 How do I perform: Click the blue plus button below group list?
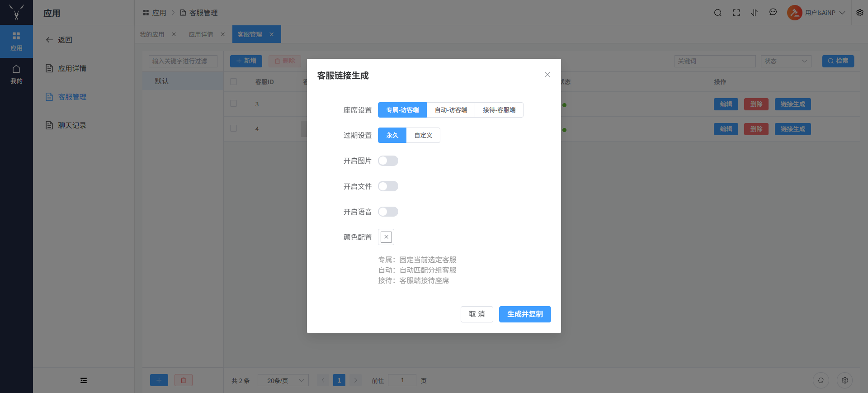tap(159, 380)
